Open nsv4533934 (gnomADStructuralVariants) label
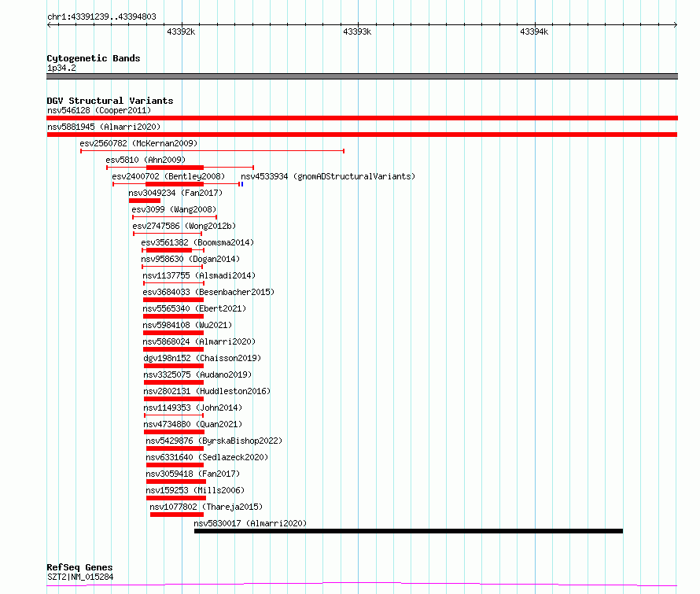 click(x=328, y=176)
